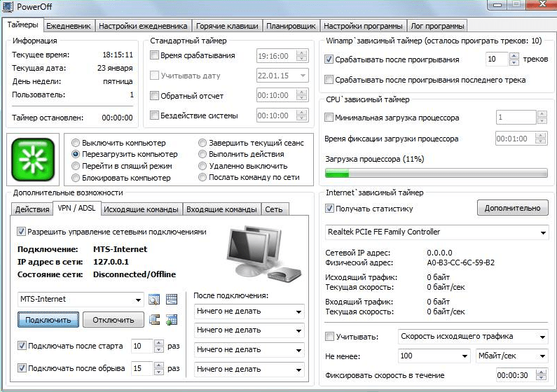Click the PowerOff icon in title bar

pos(9,8)
